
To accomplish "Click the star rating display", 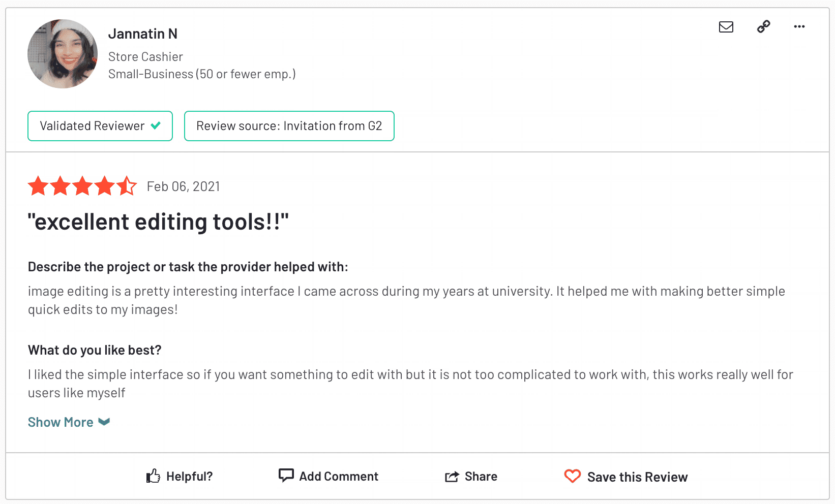I will 82,186.
